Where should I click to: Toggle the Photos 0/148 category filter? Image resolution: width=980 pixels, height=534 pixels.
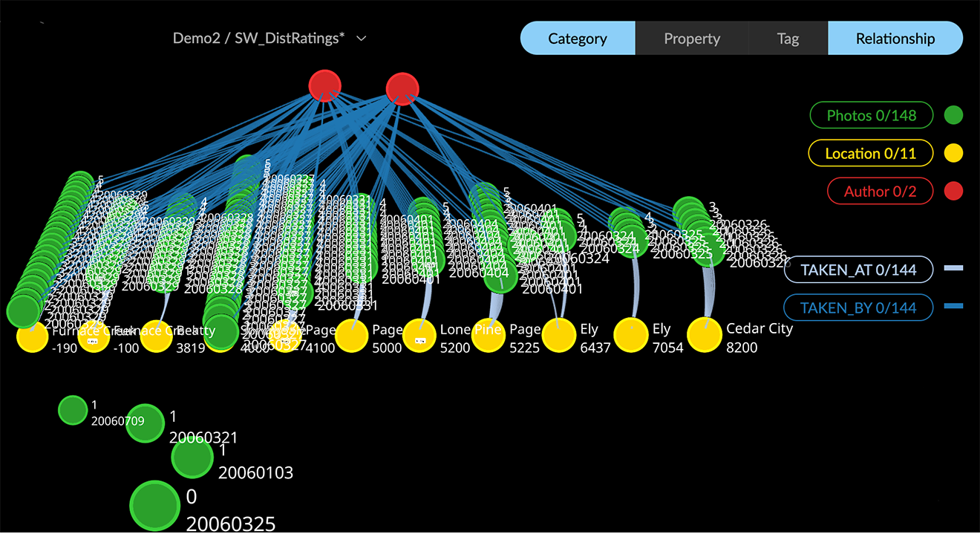pos(870,115)
